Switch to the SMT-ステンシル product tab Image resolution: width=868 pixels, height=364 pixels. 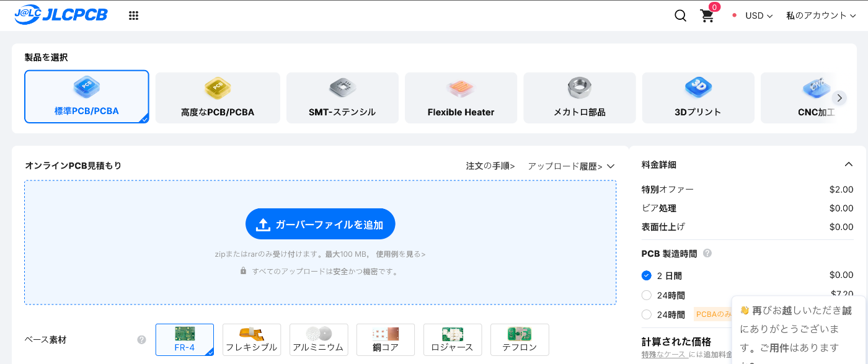tap(342, 98)
